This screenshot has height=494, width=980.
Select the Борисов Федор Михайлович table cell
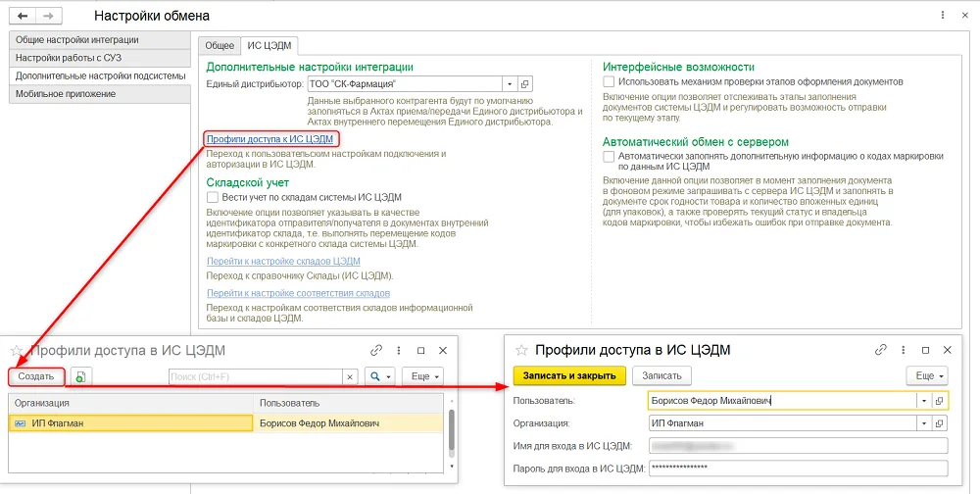tap(350, 423)
